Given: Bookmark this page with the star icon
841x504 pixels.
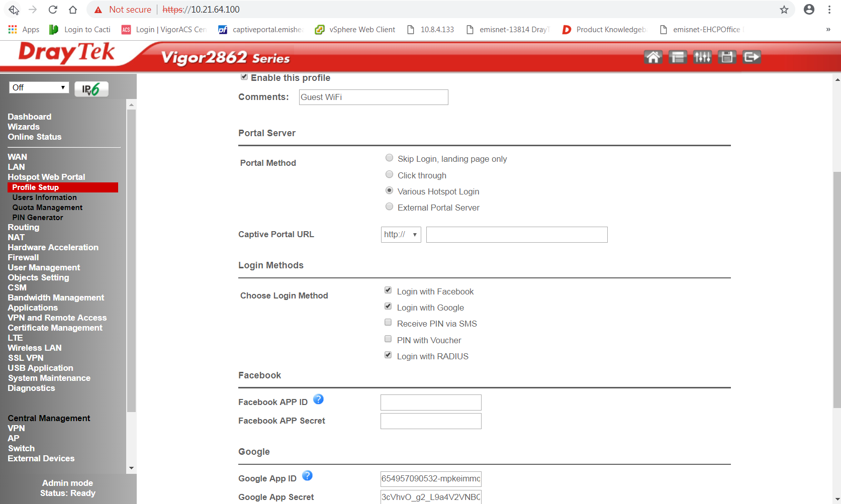Looking at the screenshot, I should [x=784, y=10].
